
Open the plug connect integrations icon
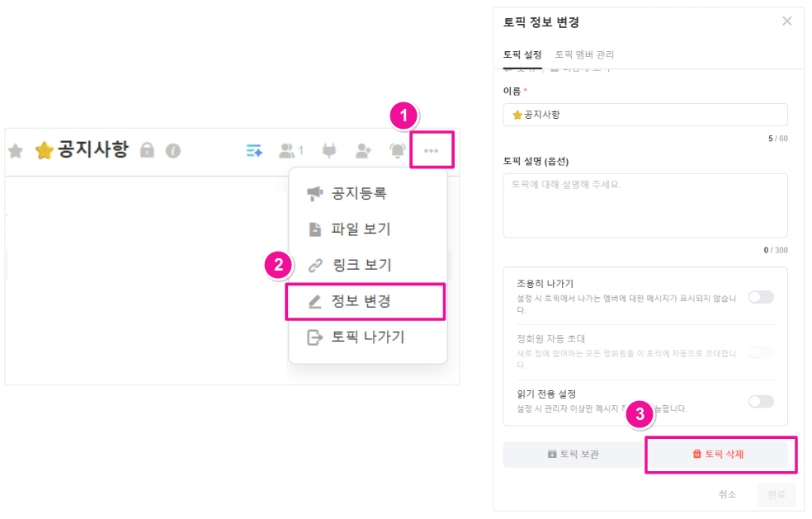coord(329,150)
